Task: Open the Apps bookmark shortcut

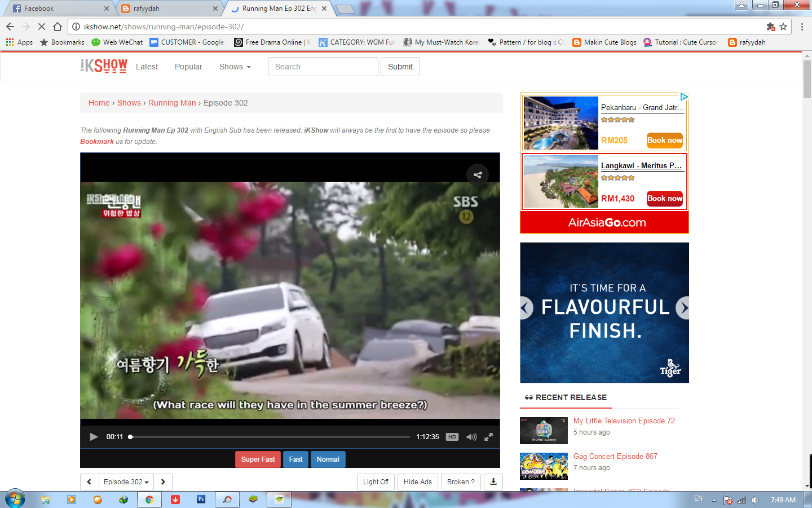Action: point(19,42)
